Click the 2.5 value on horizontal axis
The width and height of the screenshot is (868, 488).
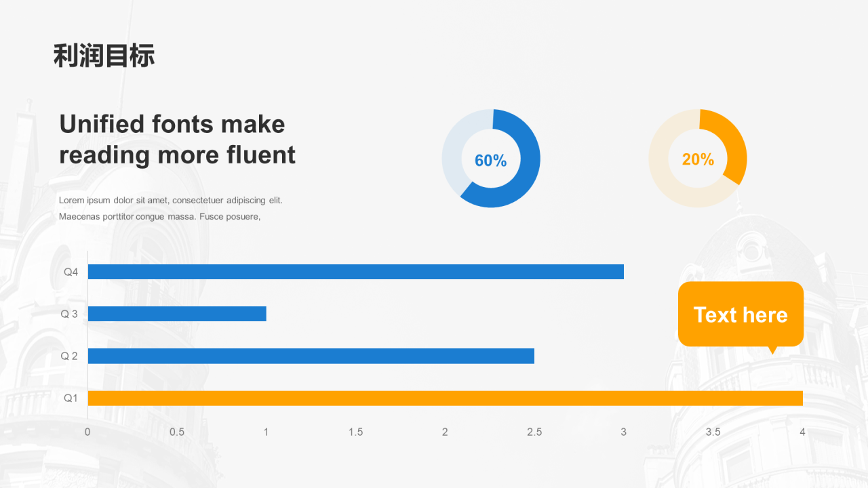[x=534, y=432]
